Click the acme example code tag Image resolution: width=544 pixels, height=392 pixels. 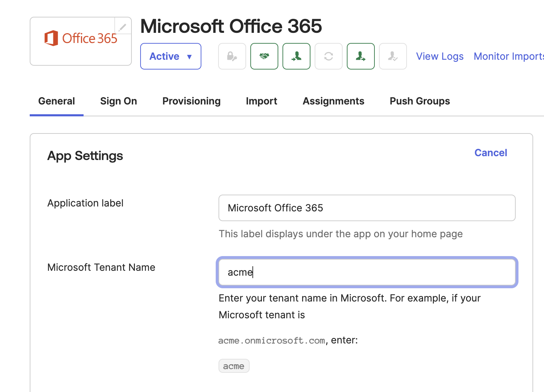pyautogui.click(x=234, y=366)
